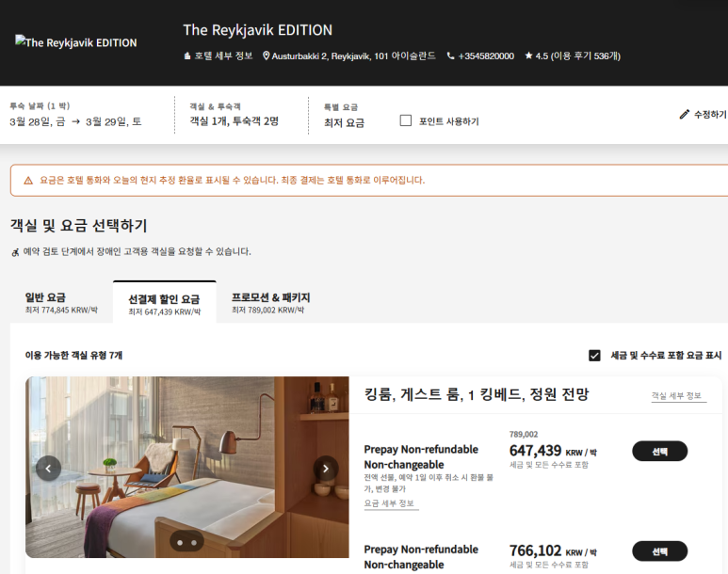Screen dimensions: 728x574
Task: Open the 객실 & 투숙객 selector
Action: [234, 115]
